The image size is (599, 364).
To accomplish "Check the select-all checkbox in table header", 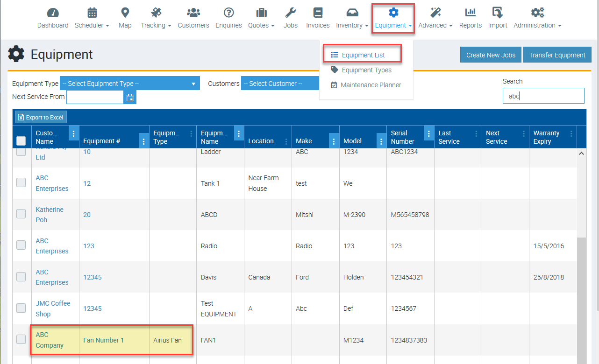I will point(21,140).
